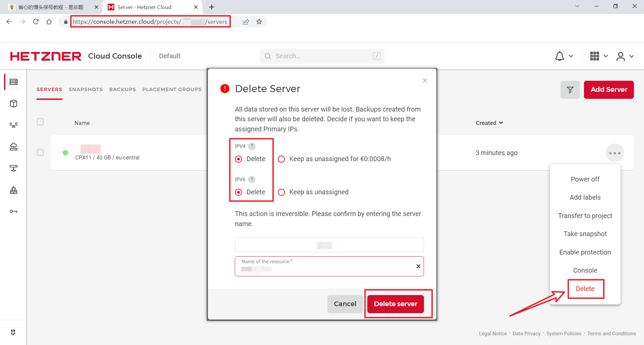This screenshot has height=345, width=644.
Task: Show IPv6 help tooltip icon
Action: pyautogui.click(x=252, y=180)
